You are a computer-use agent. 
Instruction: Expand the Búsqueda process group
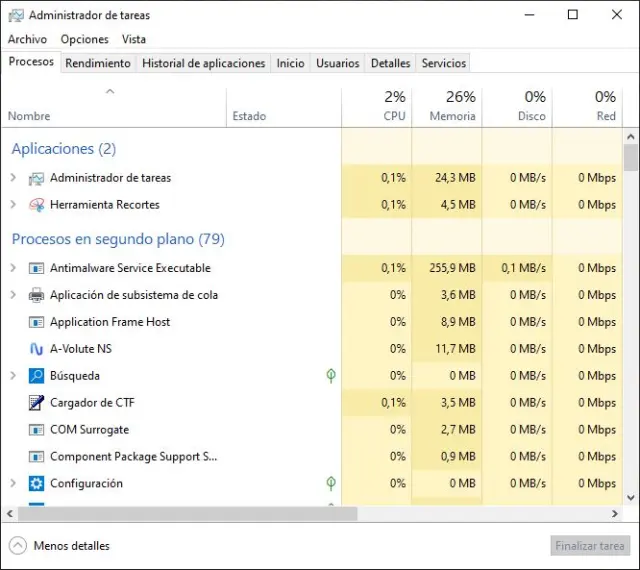click(x=13, y=376)
